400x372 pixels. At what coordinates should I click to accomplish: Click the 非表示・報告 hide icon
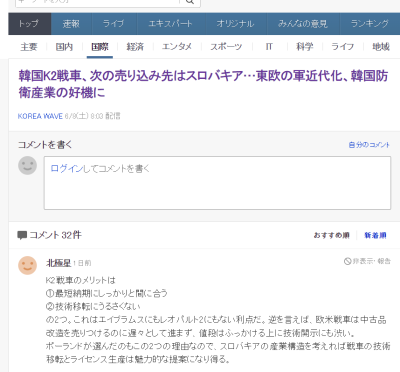coord(348,261)
